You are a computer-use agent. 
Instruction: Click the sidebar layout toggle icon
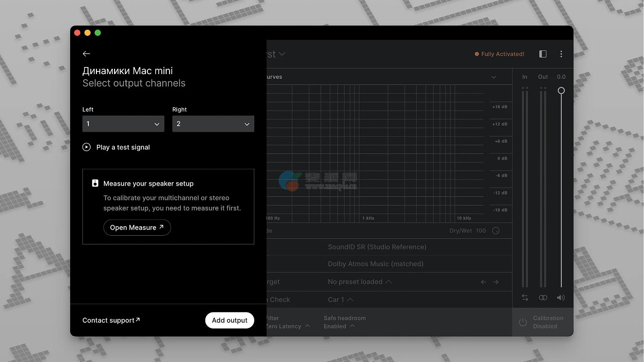coord(543,54)
